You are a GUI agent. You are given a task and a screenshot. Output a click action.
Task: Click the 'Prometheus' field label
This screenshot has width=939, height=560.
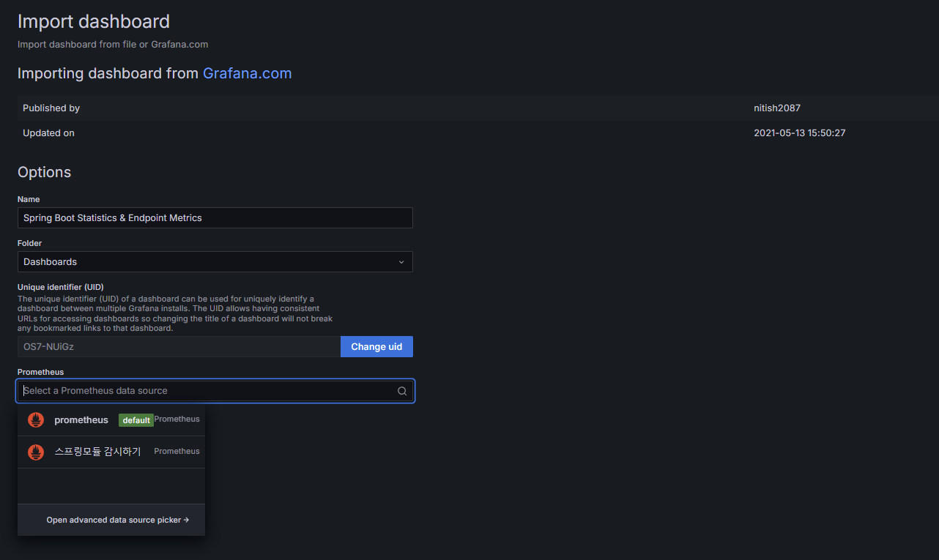pyautogui.click(x=41, y=372)
